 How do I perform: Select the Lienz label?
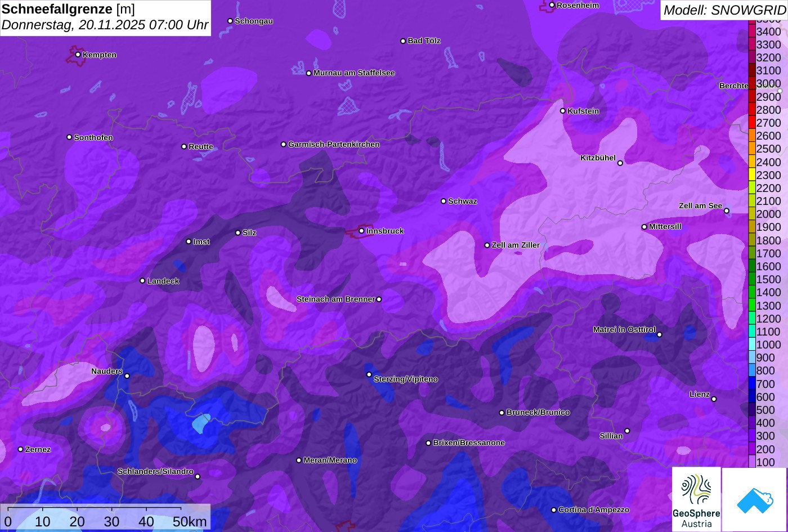[x=700, y=394]
